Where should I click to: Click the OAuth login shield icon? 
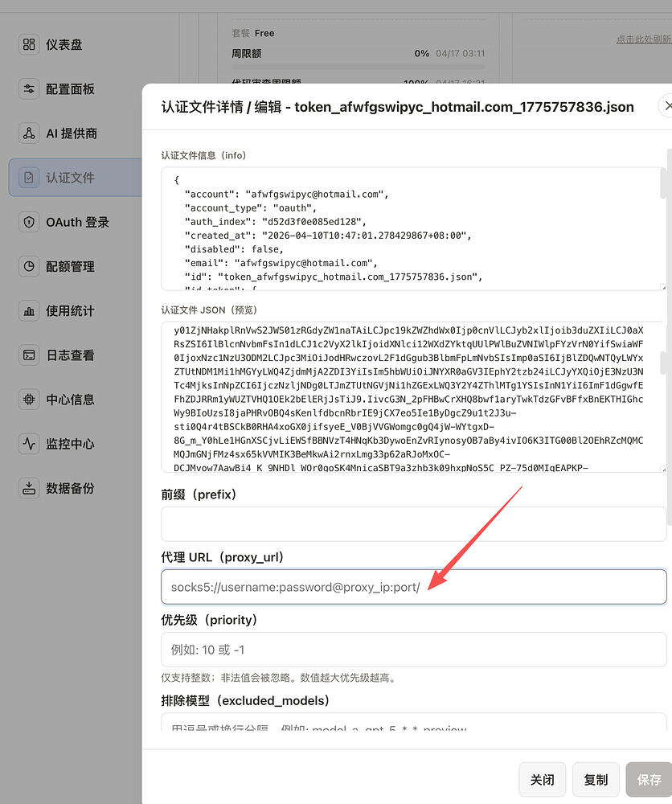pos(29,222)
